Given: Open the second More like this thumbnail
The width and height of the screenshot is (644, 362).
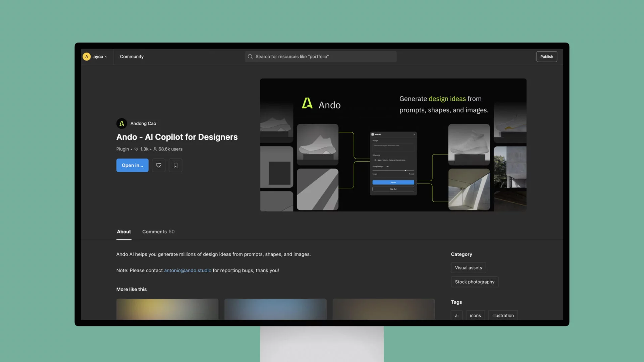Looking at the screenshot, I should coord(275,309).
